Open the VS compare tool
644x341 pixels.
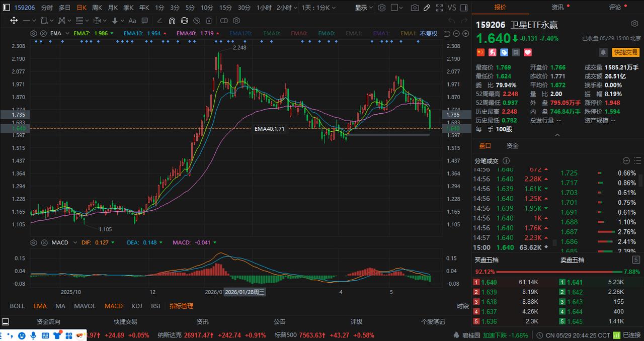pyautogui.click(x=451, y=8)
